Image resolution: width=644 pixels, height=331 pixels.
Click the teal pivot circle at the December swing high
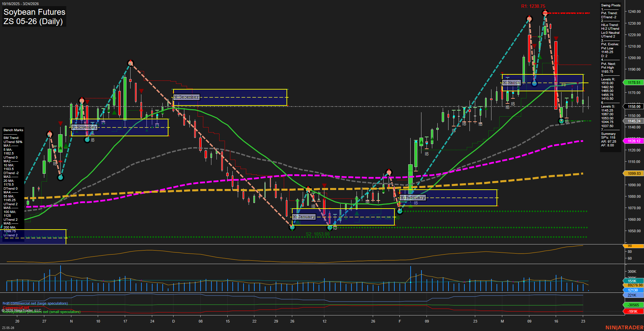(x=131, y=63)
